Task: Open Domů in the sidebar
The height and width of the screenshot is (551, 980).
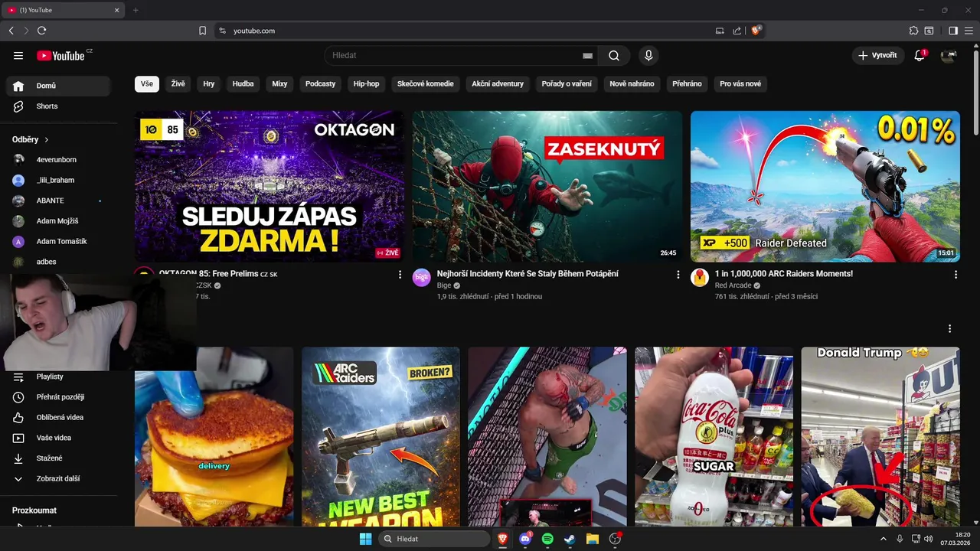Action: point(58,86)
